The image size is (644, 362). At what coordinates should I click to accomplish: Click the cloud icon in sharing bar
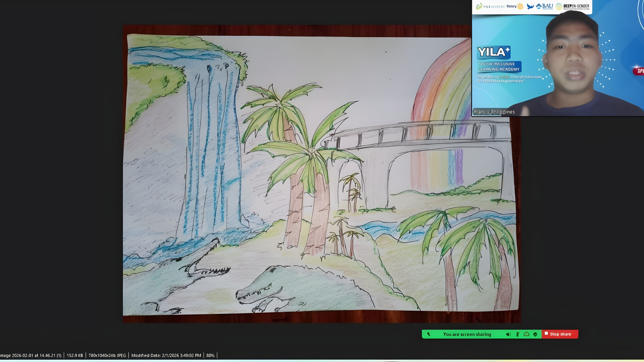click(526, 334)
